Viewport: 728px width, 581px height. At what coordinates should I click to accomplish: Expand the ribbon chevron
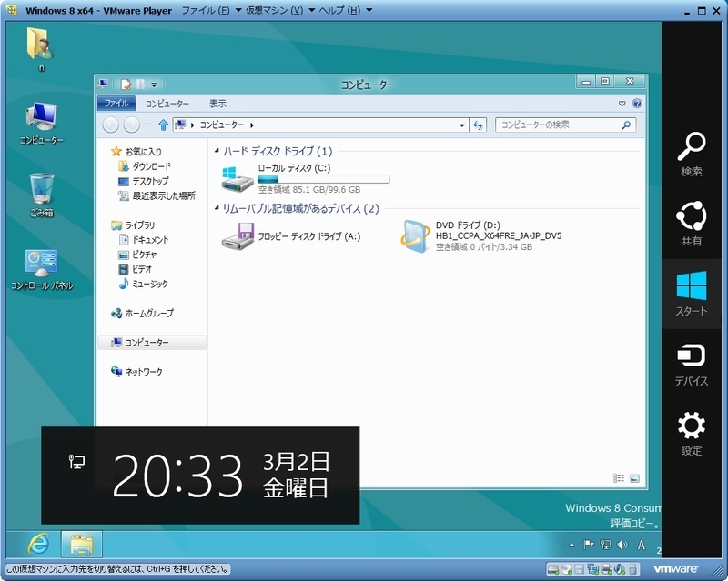[622, 104]
